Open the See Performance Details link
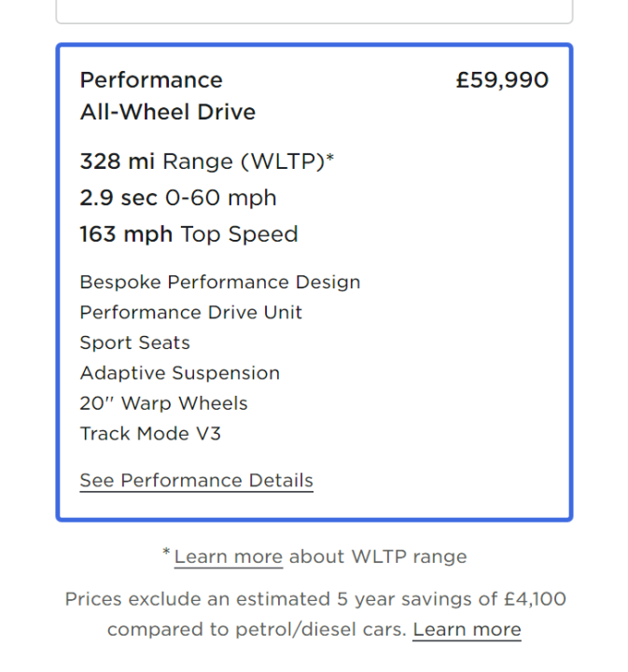 pos(196,481)
